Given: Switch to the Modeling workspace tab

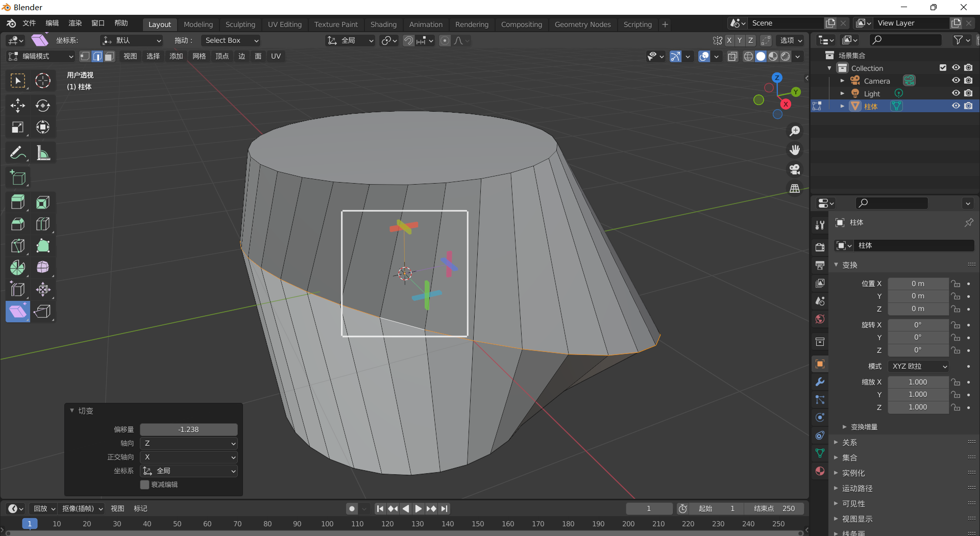Looking at the screenshot, I should click(198, 24).
